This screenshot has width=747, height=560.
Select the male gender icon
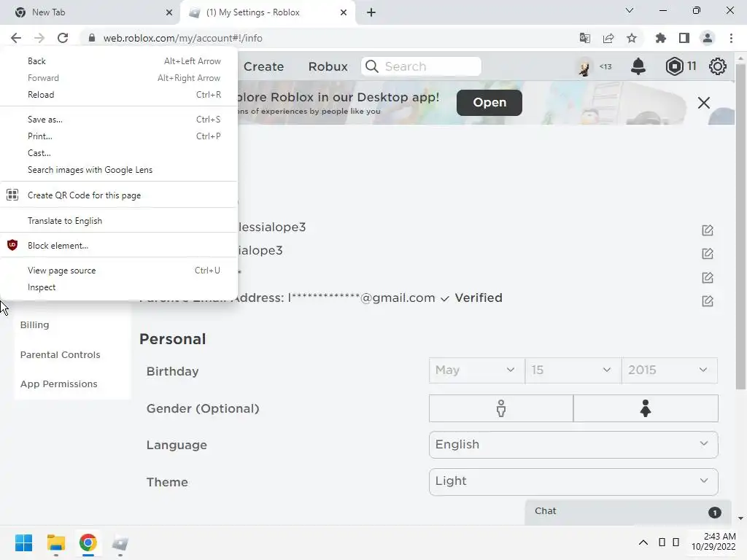(501, 408)
